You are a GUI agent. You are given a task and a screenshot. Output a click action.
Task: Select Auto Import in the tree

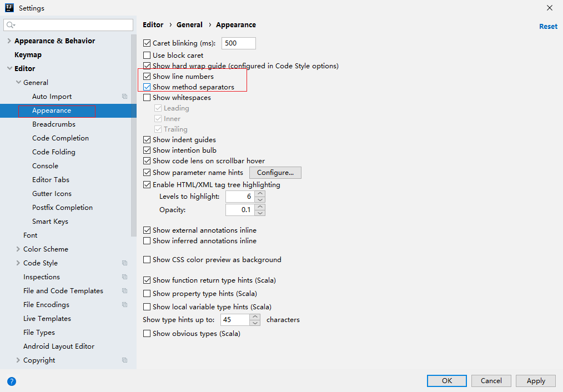tap(52, 96)
